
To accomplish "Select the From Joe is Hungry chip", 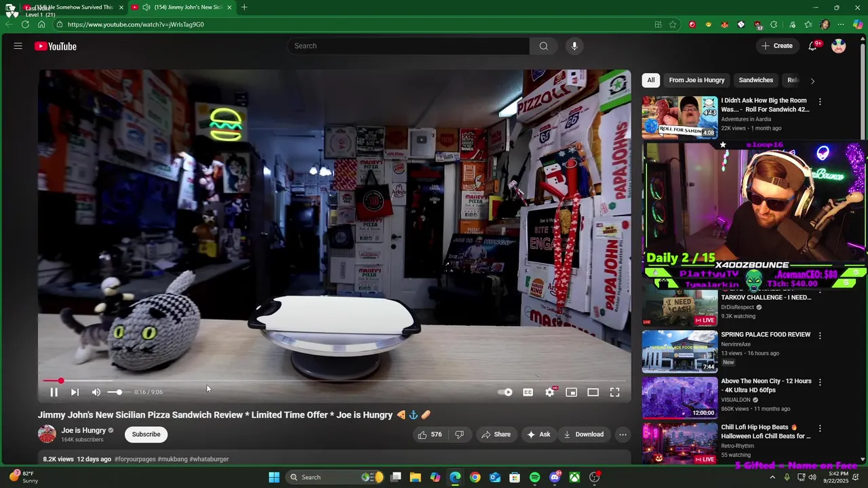I will [696, 80].
